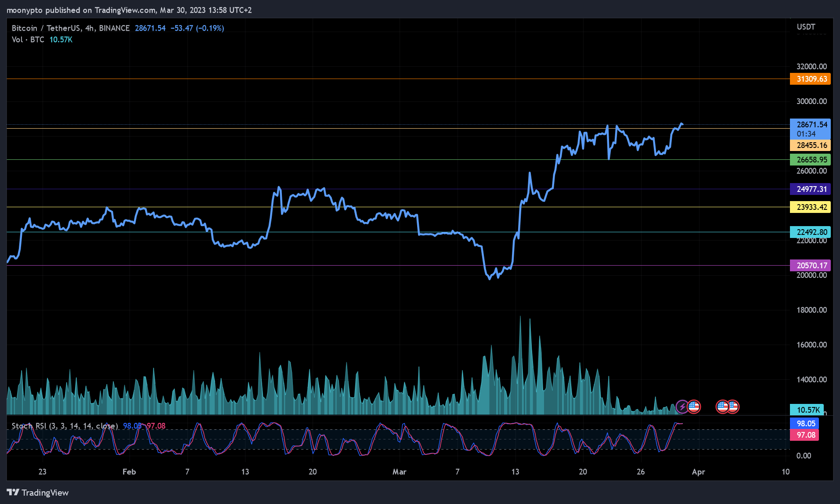Click the Bitcoin / TetherUS symbol title
The height and width of the screenshot is (504, 840).
(71, 28)
